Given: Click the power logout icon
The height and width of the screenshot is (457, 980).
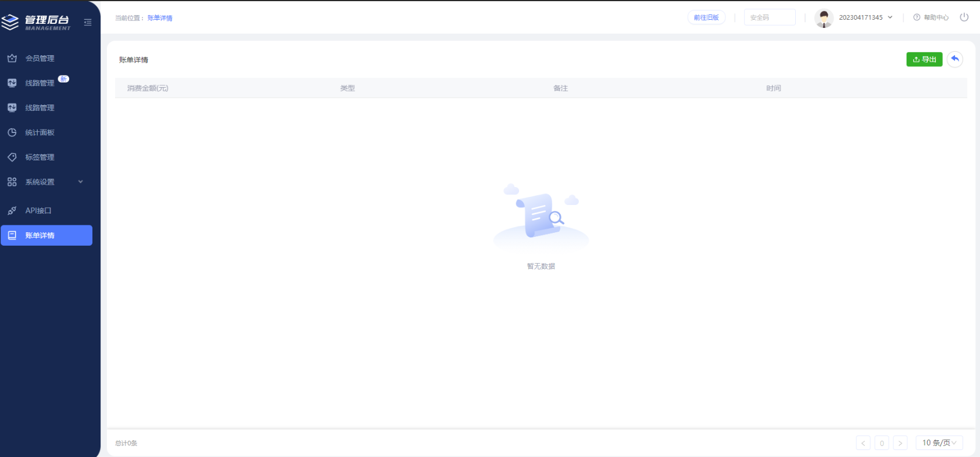Looking at the screenshot, I should tap(964, 17).
